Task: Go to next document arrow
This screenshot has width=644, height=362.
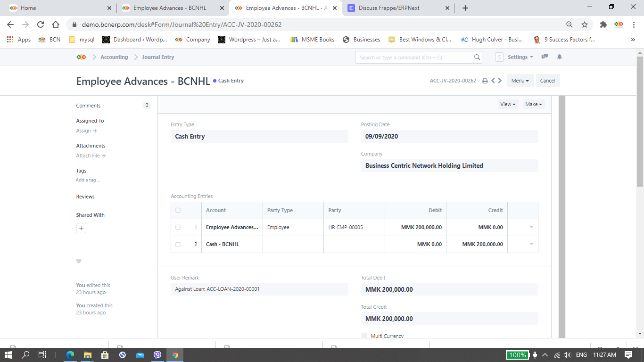Action: coord(500,81)
